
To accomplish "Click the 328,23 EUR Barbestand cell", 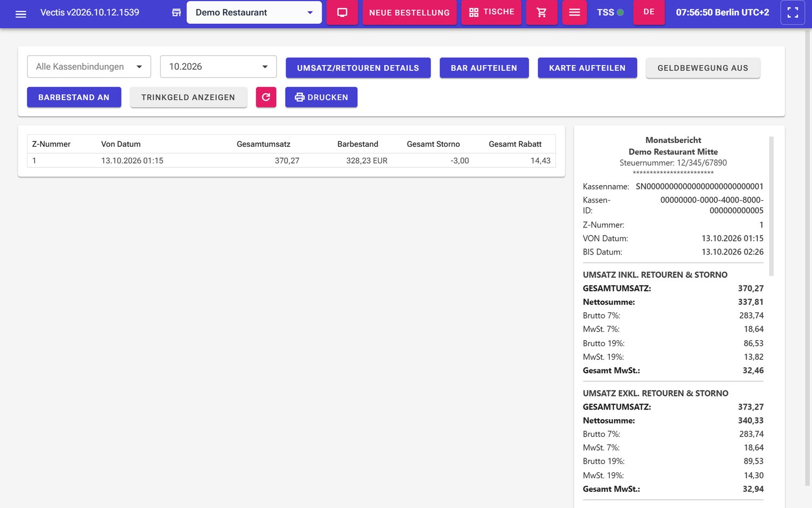I will (367, 161).
